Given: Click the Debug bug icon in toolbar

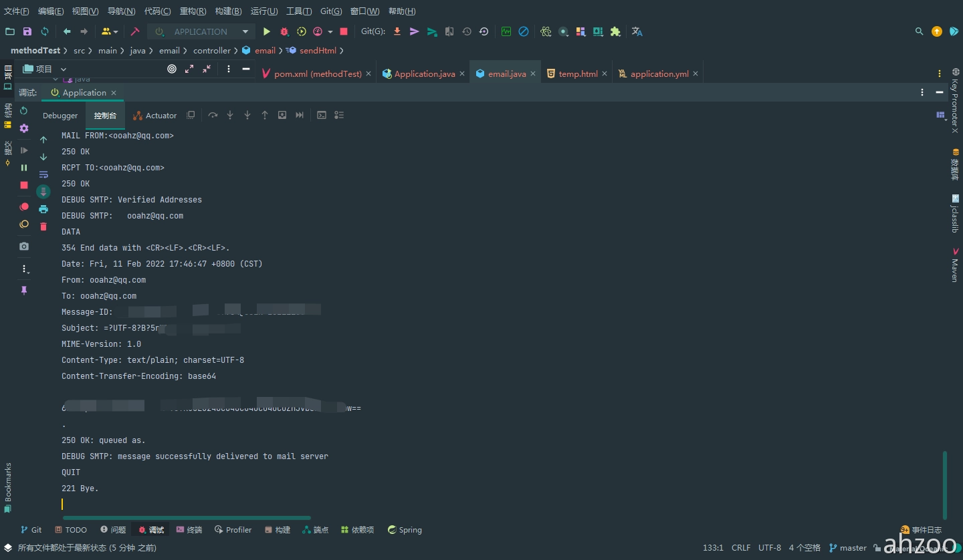Looking at the screenshot, I should (284, 31).
